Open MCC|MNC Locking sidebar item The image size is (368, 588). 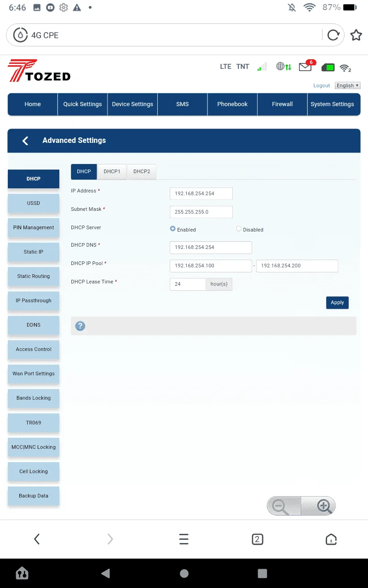click(34, 447)
